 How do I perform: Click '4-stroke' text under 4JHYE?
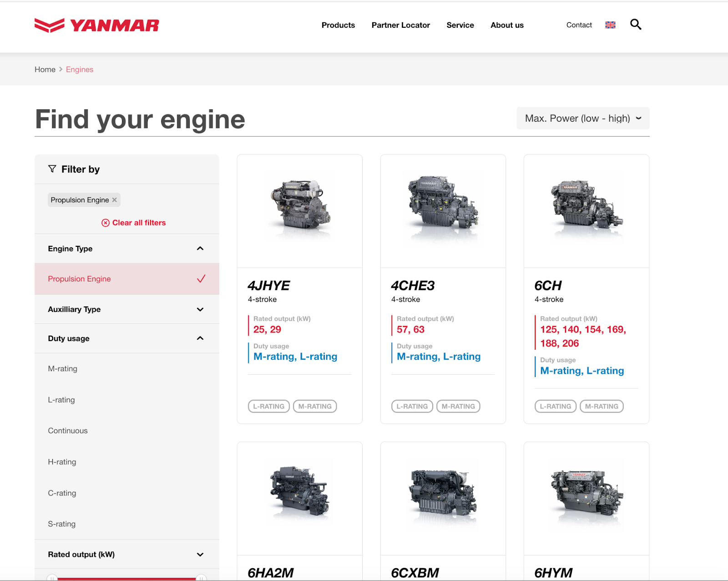click(x=262, y=300)
